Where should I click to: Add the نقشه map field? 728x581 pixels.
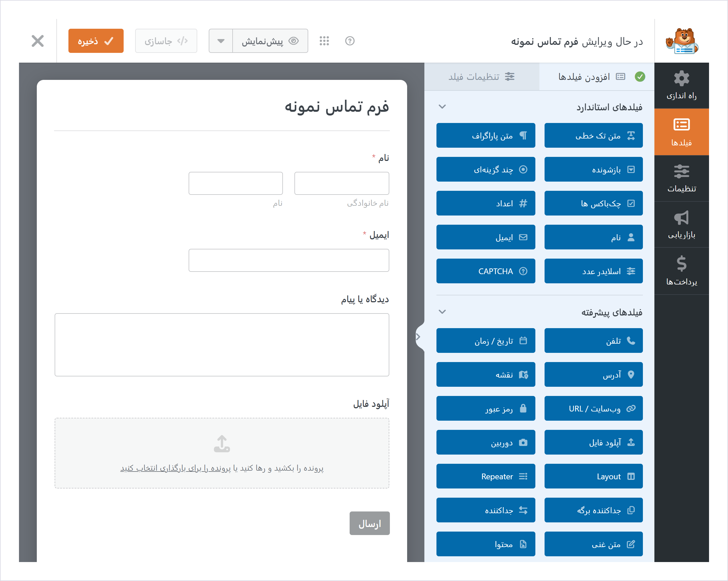pyautogui.click(x=486, y=374)
